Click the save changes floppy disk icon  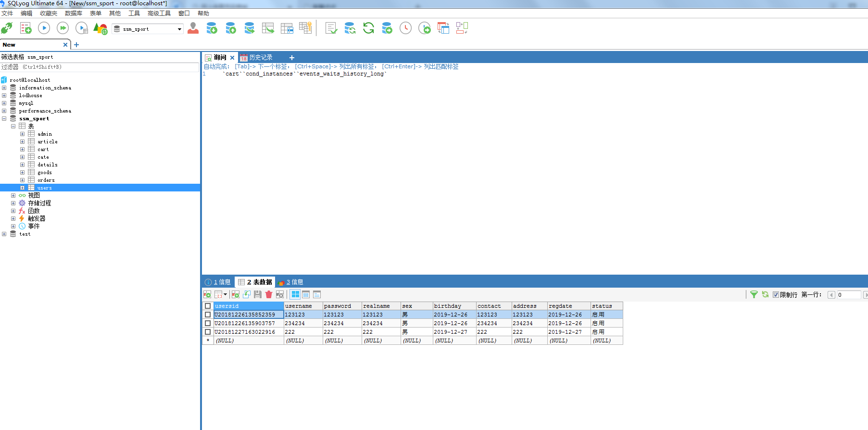[x=258, y=294]
